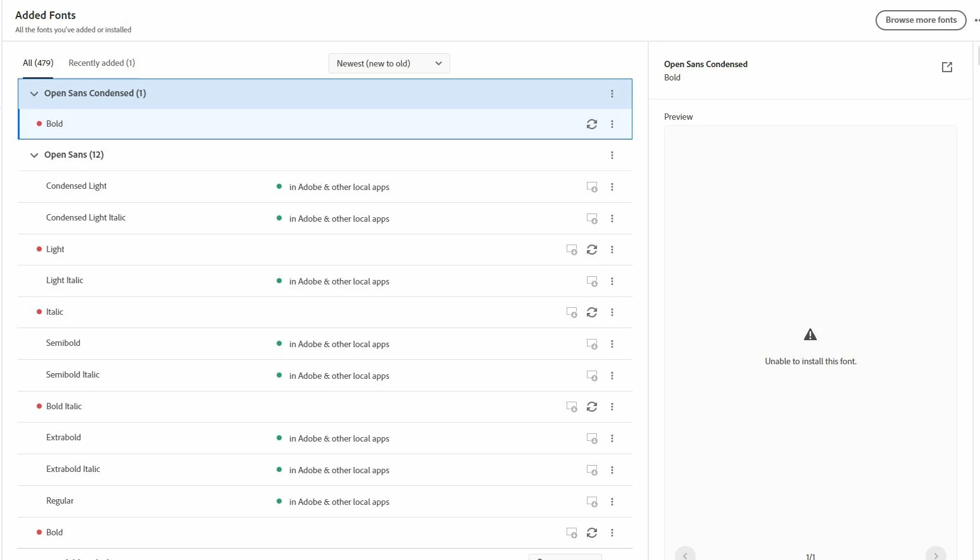980x560 pixels.
Task: Open more options for Semibold Italic
Action: 612,376
